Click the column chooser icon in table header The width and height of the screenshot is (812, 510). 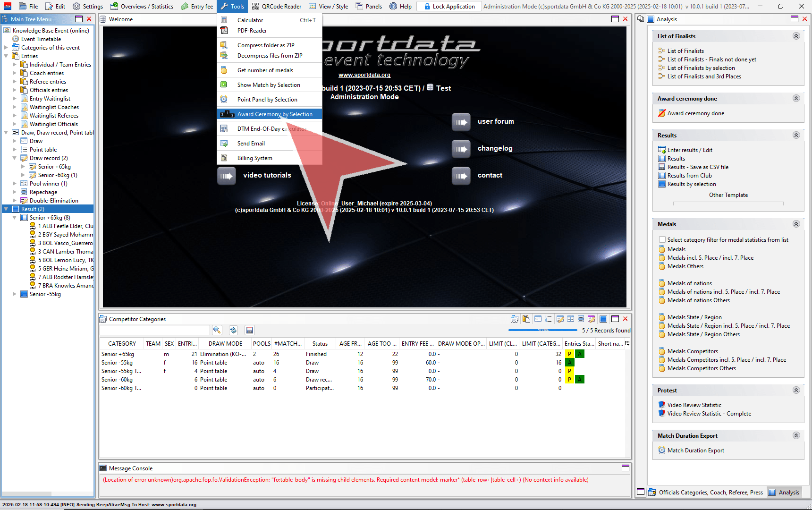pyautogui.click(x=627, y=343)
